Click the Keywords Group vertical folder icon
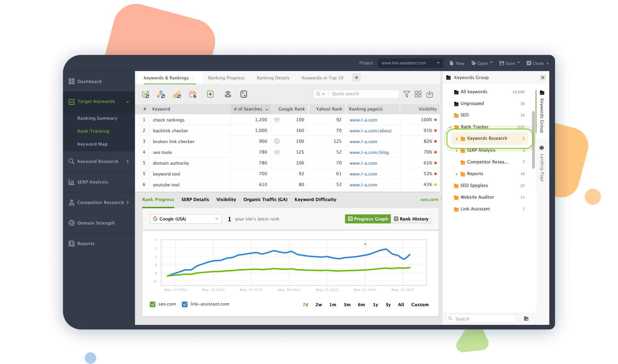 (x=542, y=93)
